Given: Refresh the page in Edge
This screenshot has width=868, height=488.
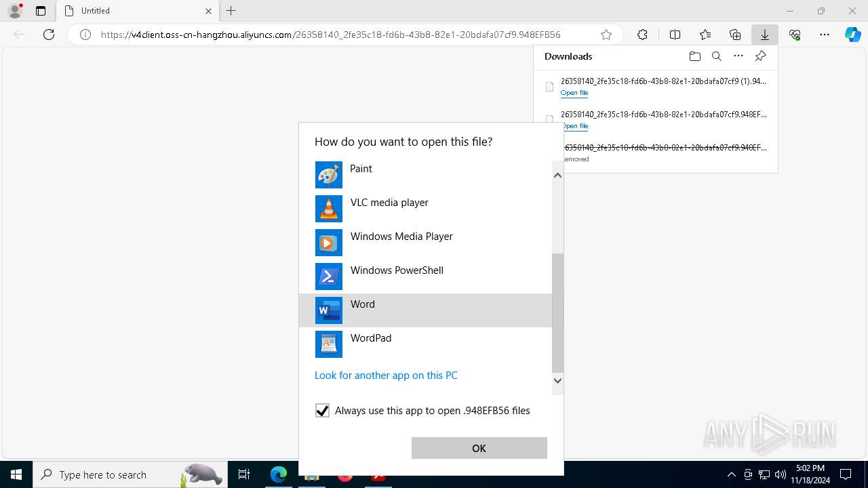Looking at the screenshot, I should [x=49, y=35].
